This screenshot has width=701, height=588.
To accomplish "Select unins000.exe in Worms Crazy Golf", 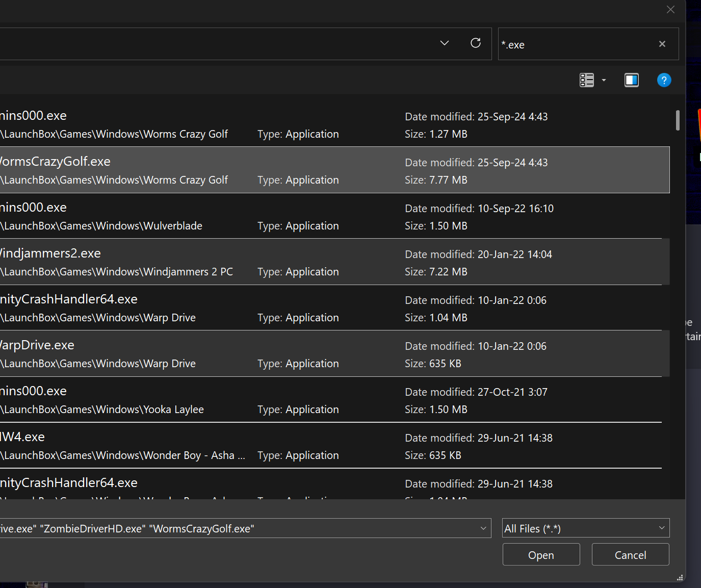I will coord(334,124).
